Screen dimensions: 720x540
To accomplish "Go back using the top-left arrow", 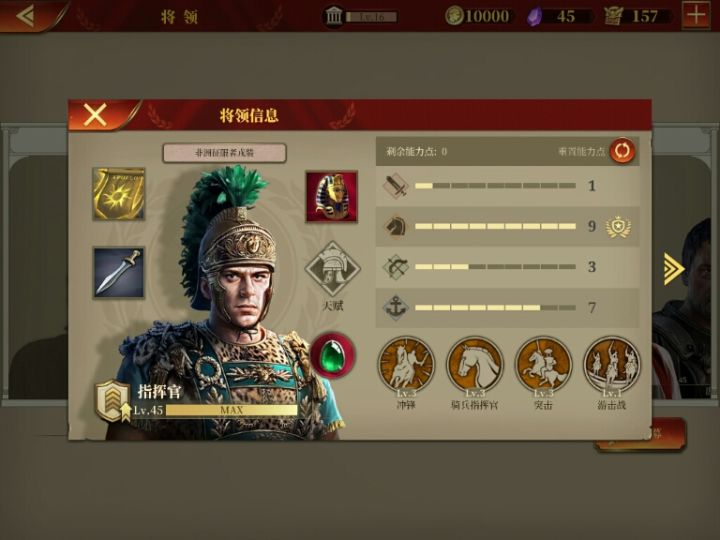I will (25, 16).
